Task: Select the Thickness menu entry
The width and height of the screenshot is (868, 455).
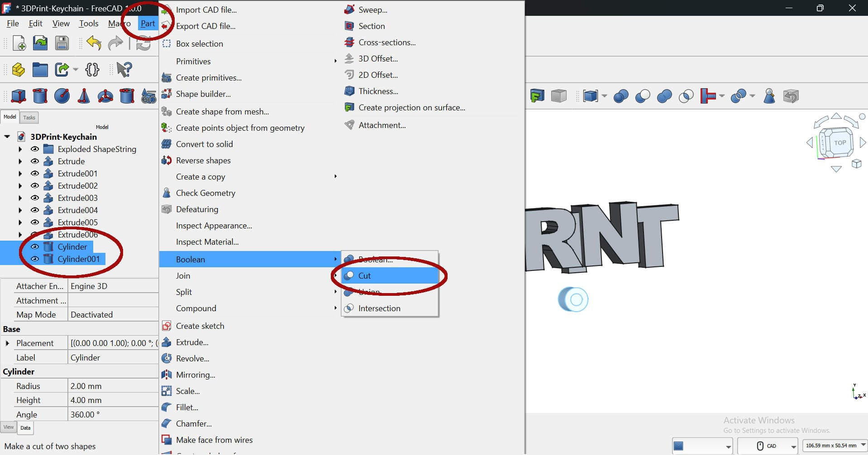Action: point(378,91)
